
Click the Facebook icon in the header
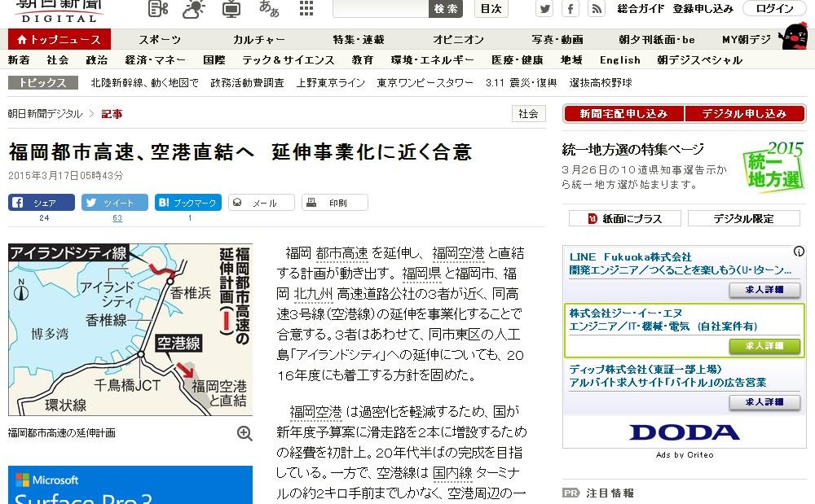point(570,9)
